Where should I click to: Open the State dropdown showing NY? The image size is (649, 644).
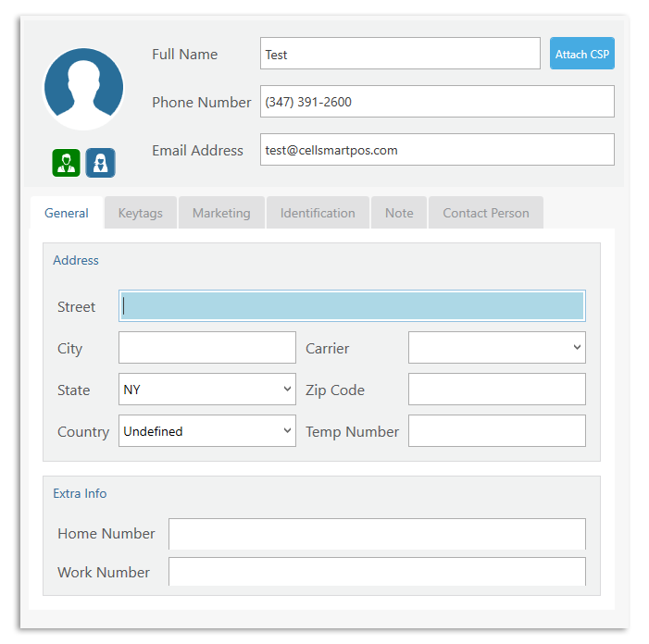point(207,390)
